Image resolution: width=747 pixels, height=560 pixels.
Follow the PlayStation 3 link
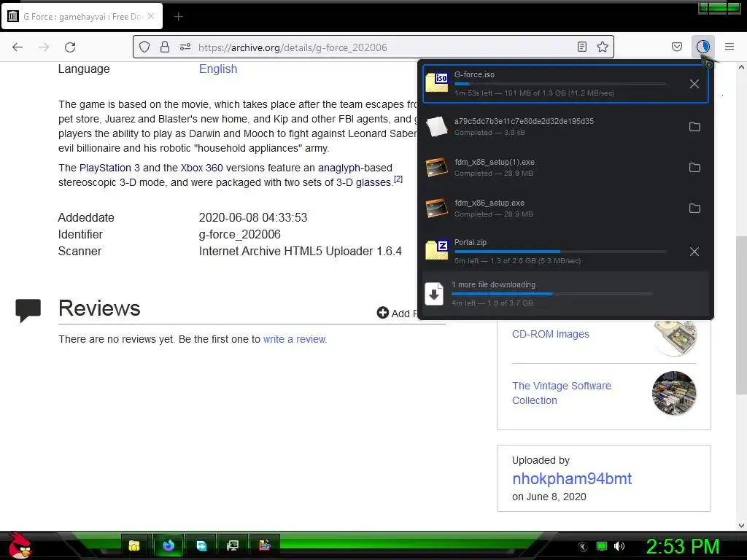109,168
